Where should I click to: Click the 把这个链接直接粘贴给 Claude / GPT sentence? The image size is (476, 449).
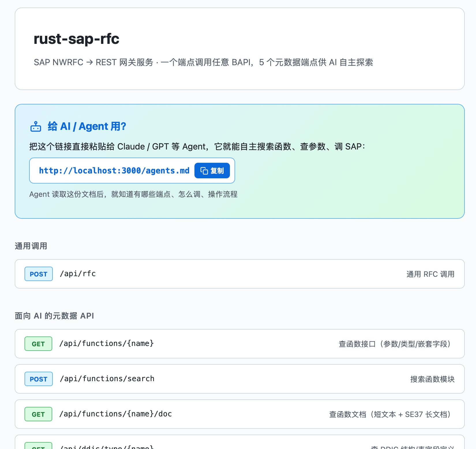click(x=197, y=147)
